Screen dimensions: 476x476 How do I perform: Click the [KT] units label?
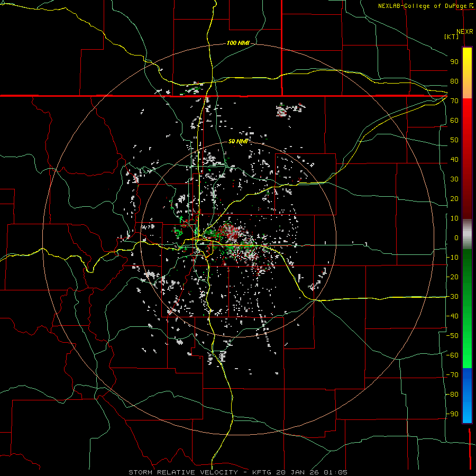(451, 36)
